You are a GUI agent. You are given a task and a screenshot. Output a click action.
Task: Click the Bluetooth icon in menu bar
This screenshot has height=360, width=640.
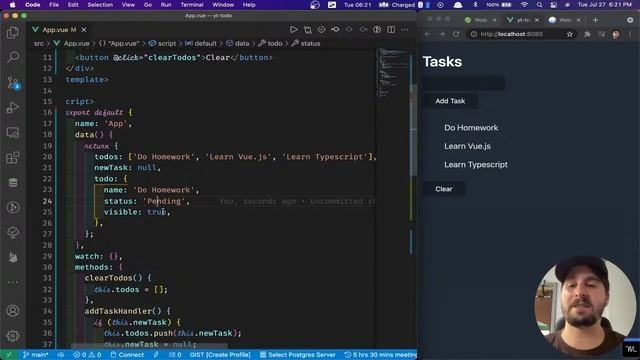point(475,5)
